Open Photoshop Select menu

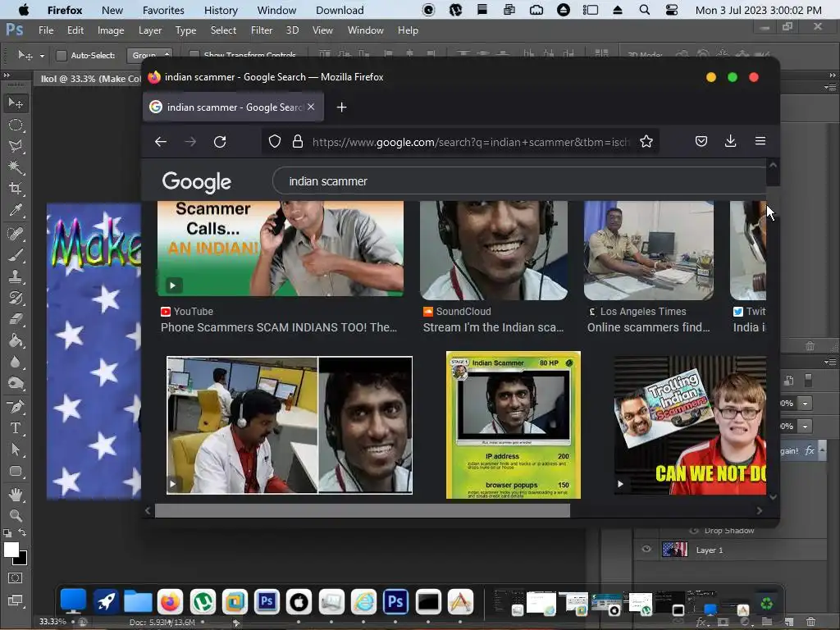tap(223, 30)
